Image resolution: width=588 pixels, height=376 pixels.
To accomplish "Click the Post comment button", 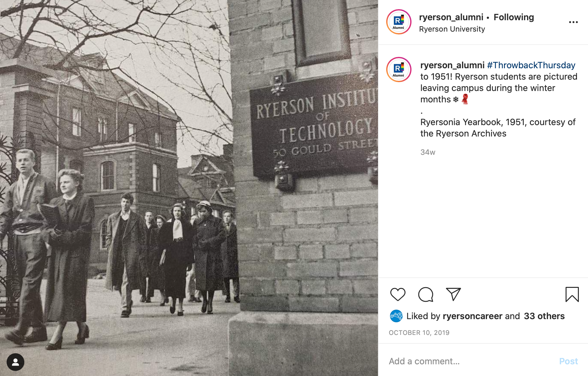I will 568,361.
